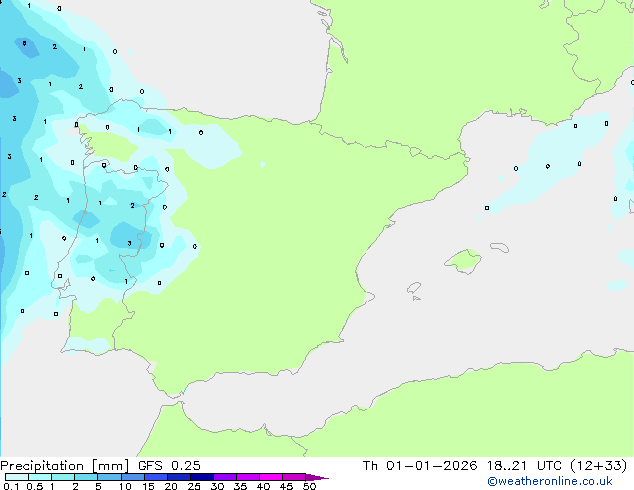Click the 25–30 mm navy legend swatch
The width and height of the screenshot is (634, 490).
(x=201, y=477)
